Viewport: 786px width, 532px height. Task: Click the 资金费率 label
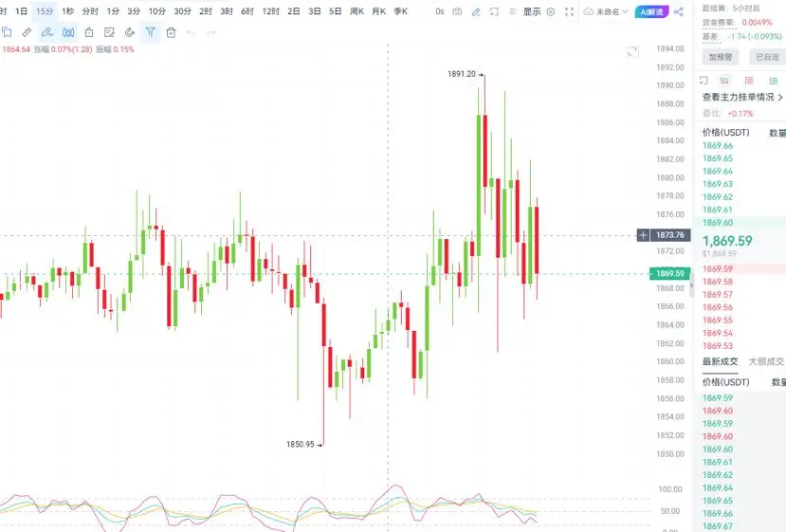click(720, 23)
